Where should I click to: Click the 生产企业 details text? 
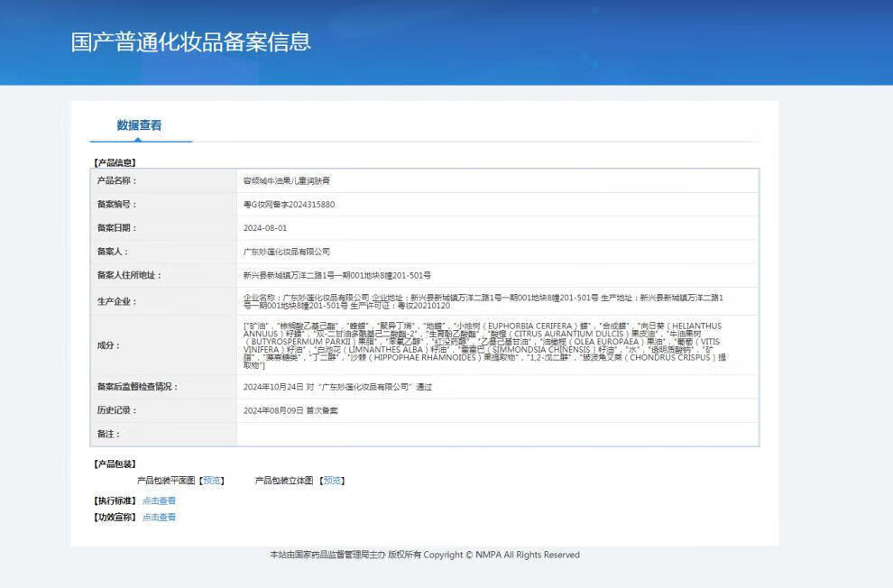[x=483, y=301]
